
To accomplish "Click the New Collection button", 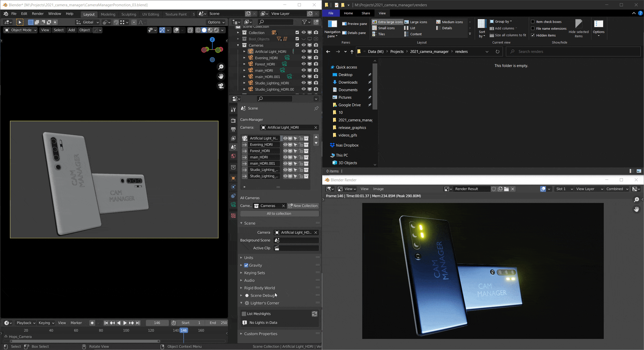I will coord(303,206).
